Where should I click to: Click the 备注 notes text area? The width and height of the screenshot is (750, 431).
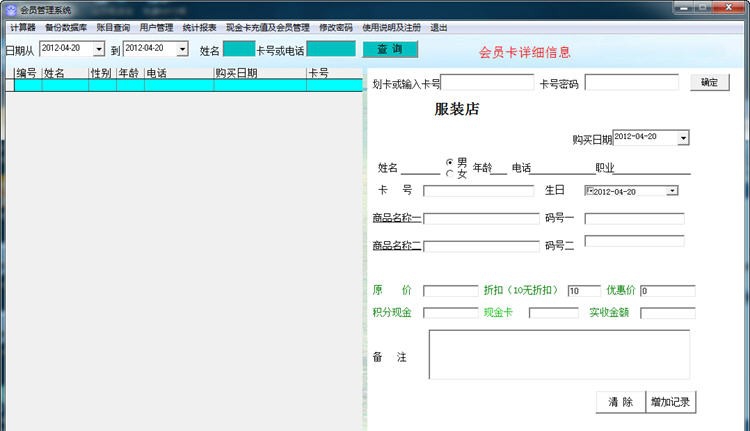click(559, 354)
